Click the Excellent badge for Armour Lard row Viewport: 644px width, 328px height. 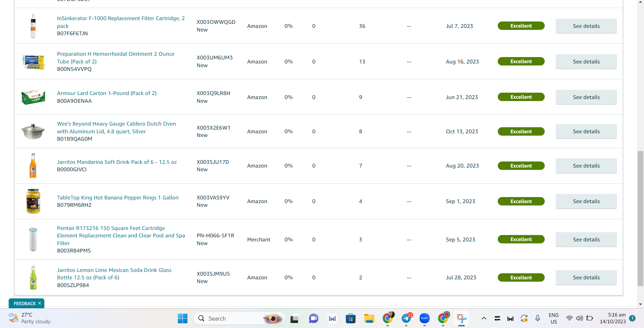pyautogui.click(x=521, y=97)
